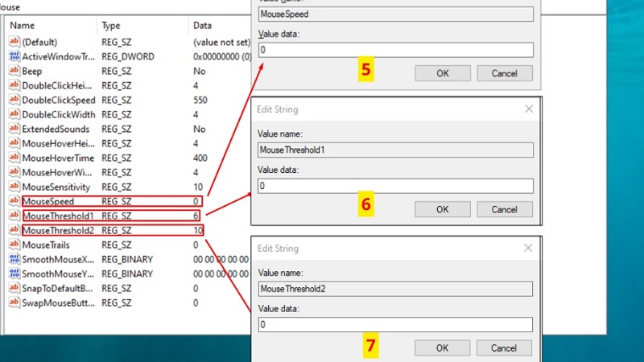Click the Value data field for MouseThreshold2
Image resolution: width=644 pixels, height=362 pixels.
click(x=395, y=325)
